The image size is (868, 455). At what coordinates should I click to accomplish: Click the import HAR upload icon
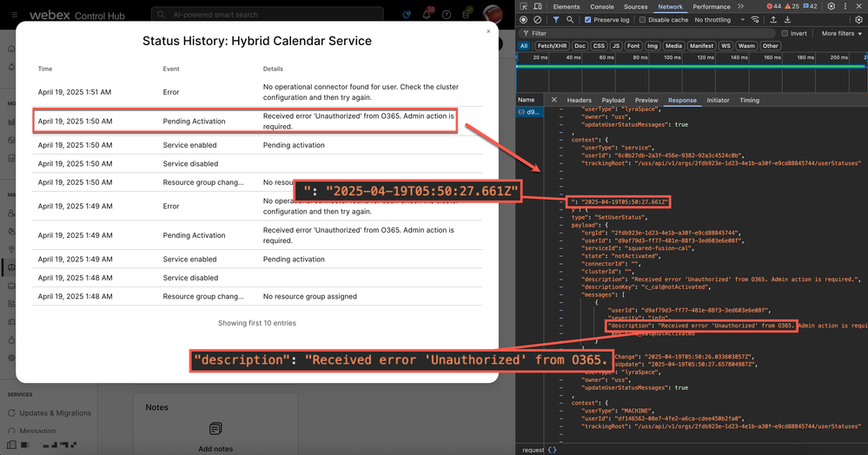(773, 19)
